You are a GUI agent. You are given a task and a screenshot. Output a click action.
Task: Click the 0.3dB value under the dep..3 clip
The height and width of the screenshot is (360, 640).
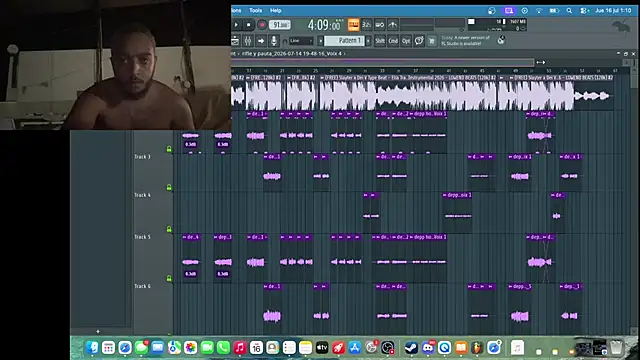tap(223, 274)
